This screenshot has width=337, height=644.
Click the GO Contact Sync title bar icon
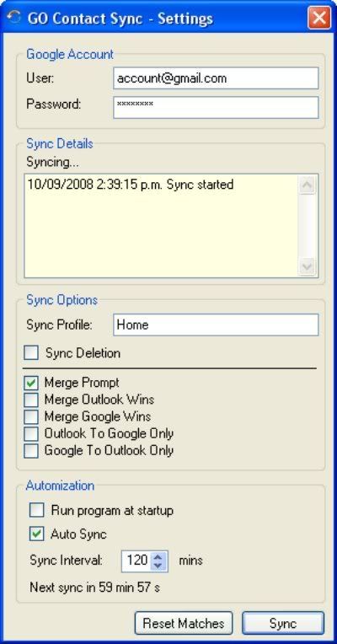[14, 18]
